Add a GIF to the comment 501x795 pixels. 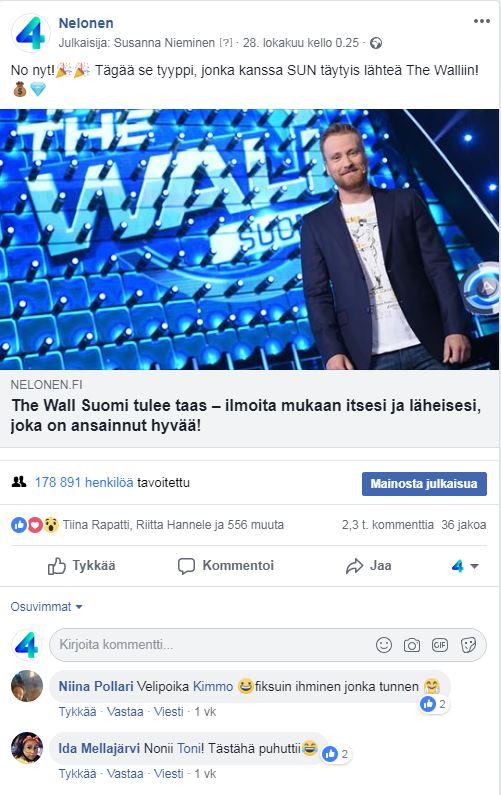[x=440, y=644]
